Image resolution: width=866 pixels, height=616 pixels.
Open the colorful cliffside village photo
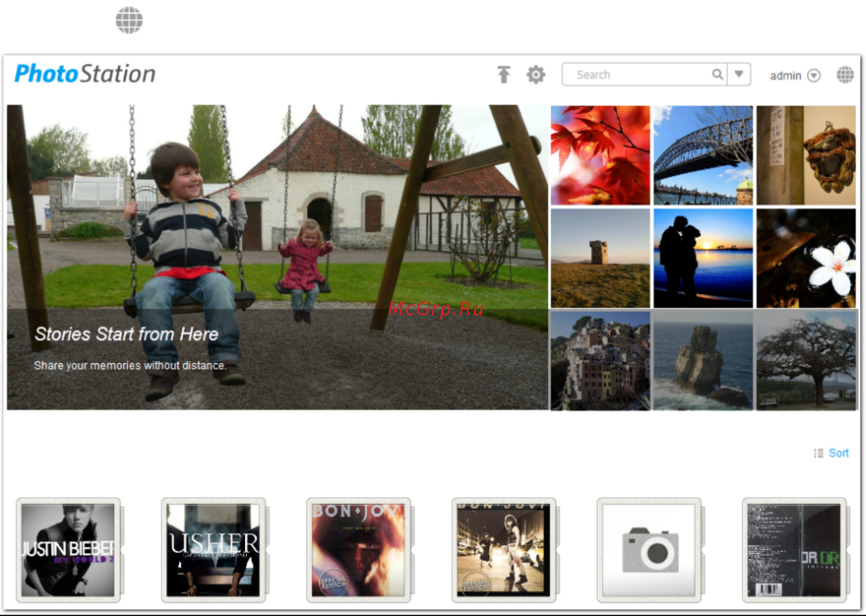pyautogui.click(x=600, y=361)
